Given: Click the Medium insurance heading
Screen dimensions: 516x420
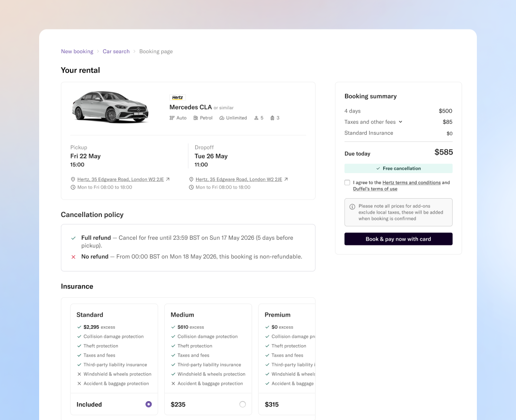Looking at the screenshot, I should 182,315.
